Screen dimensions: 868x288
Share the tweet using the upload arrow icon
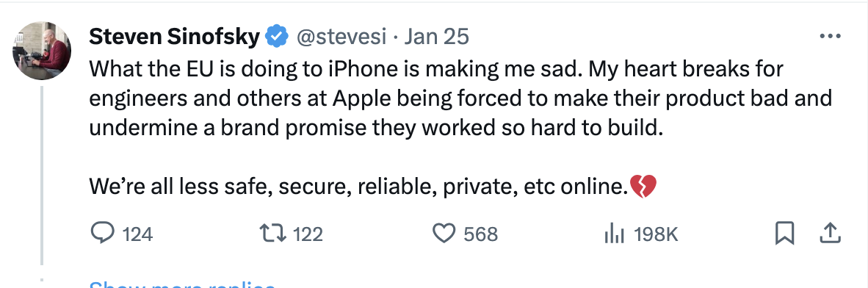point(830,234)
